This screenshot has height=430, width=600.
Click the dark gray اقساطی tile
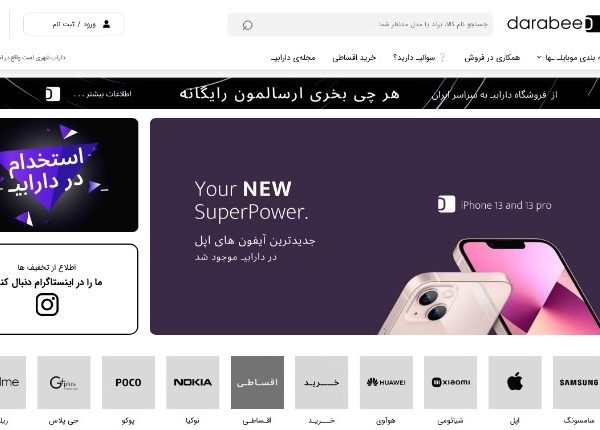258,382
